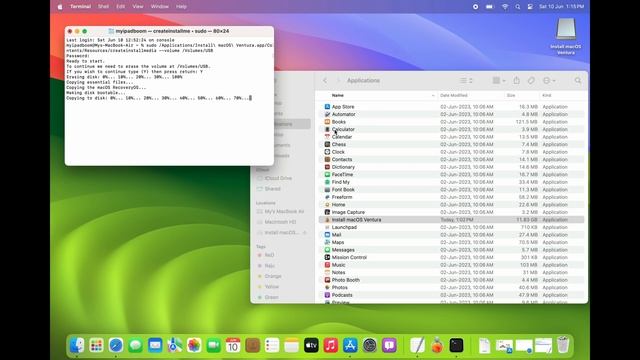Select Install macOS Ventura desktop drive icon
640x360 pixels.
coord(566,36)
